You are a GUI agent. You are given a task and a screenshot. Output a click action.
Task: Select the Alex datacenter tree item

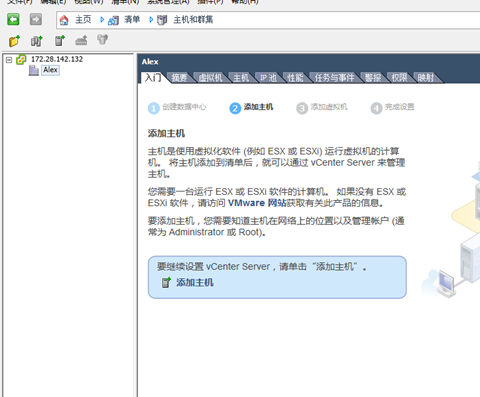(50, 70)
